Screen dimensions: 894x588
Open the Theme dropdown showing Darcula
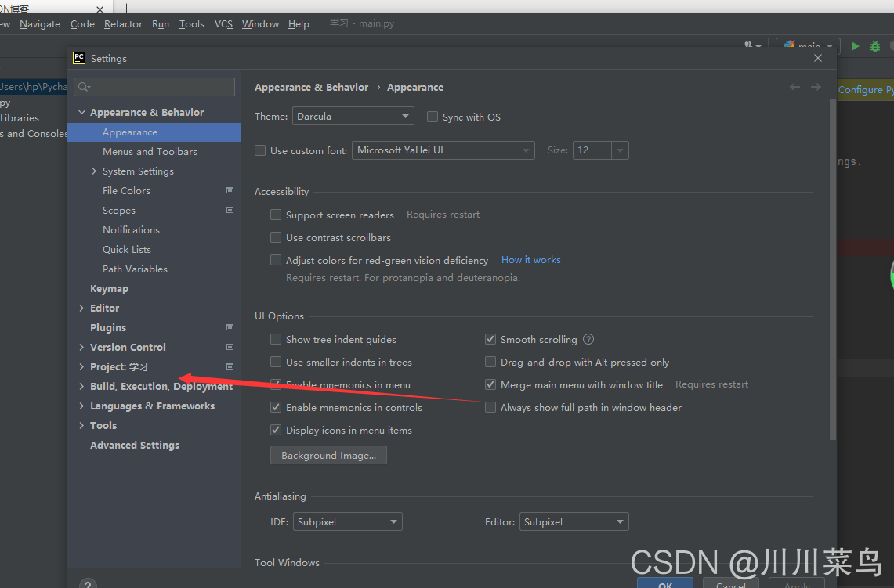tap(353, 116)
